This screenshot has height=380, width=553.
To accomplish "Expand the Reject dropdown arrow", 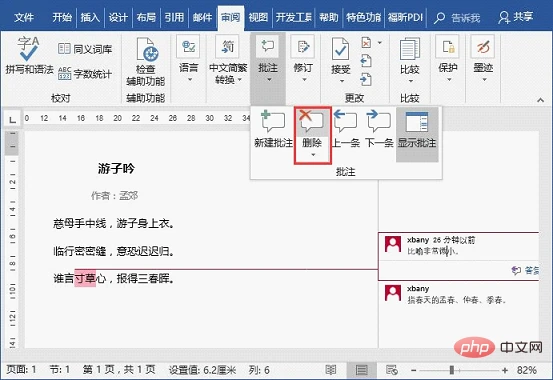I will [x=380, y=43].
